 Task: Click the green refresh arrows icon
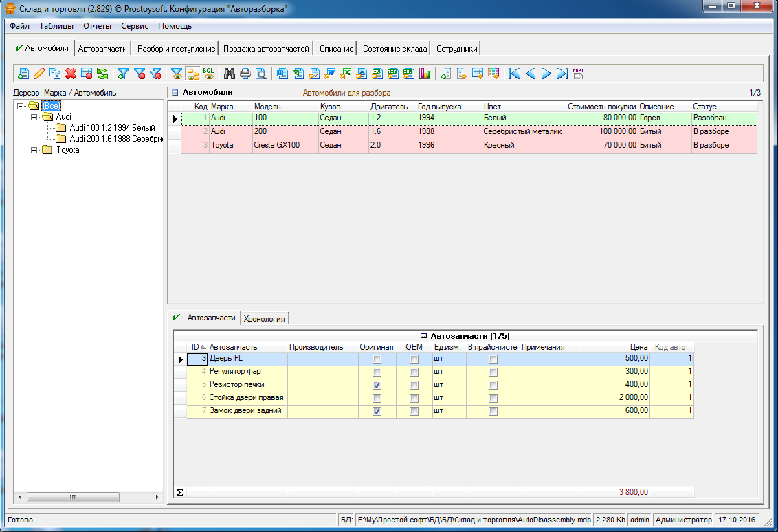tap(102, 74)
